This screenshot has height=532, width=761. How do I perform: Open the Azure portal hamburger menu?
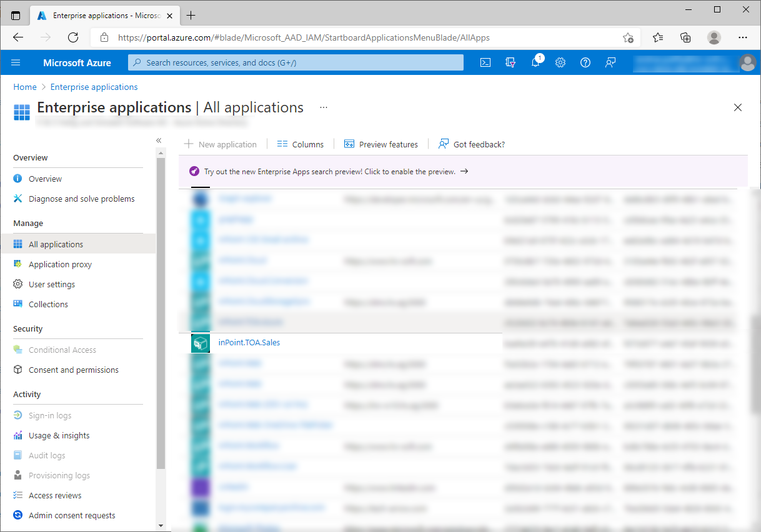(x=16, y=62)
